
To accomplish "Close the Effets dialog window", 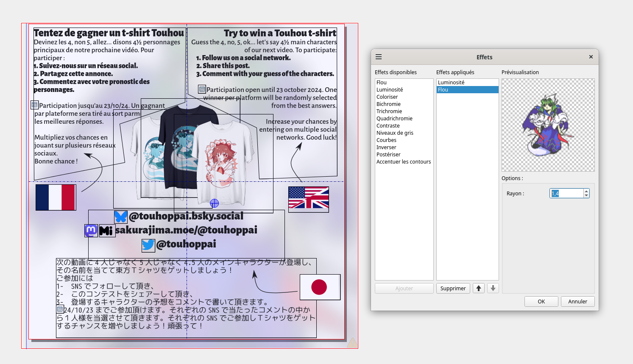I will pos(591,57).
